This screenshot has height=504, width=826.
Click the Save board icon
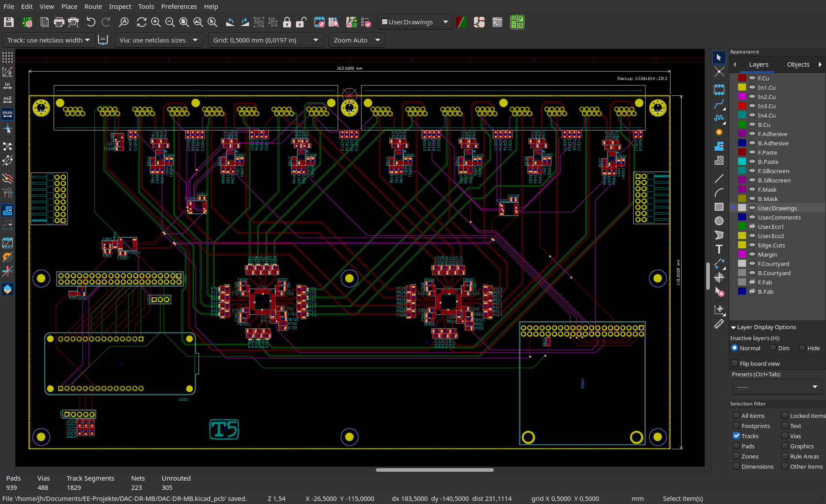click(9, 22)
